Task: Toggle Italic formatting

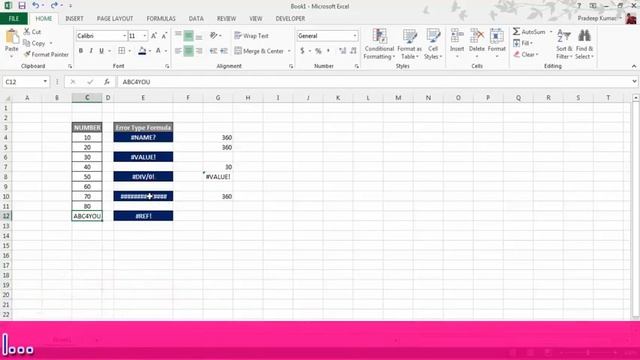Action: [x=91, y=51]
